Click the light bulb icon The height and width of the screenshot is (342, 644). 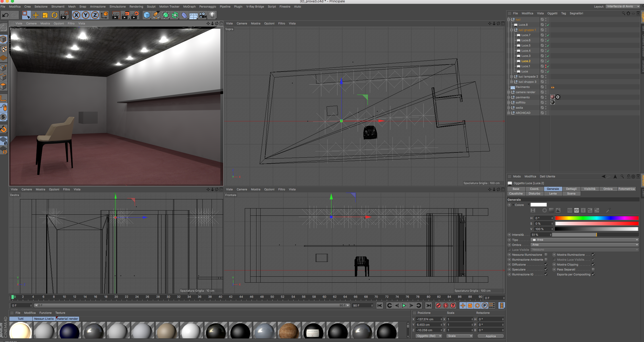coord(212,15)
